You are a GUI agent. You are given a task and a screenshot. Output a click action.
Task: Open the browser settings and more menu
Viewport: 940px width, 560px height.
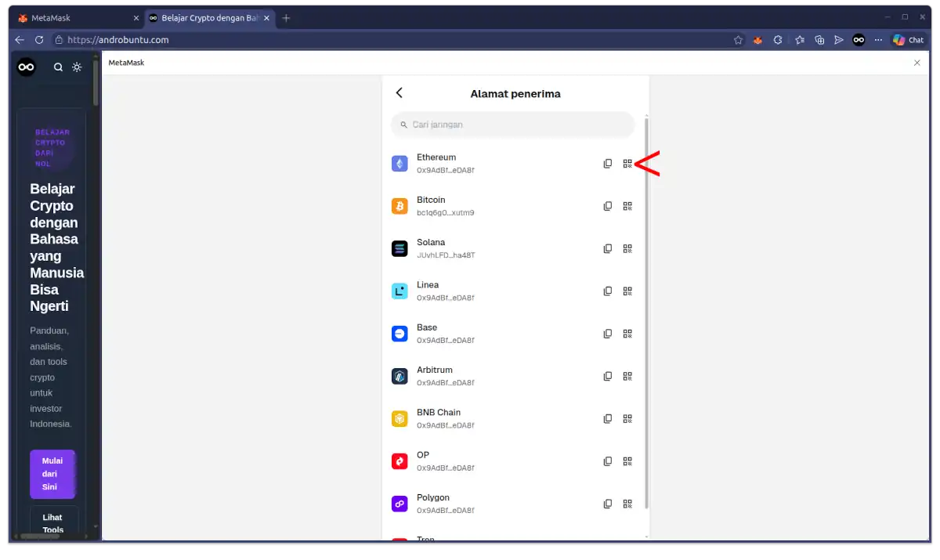click(x=878, y=40)
